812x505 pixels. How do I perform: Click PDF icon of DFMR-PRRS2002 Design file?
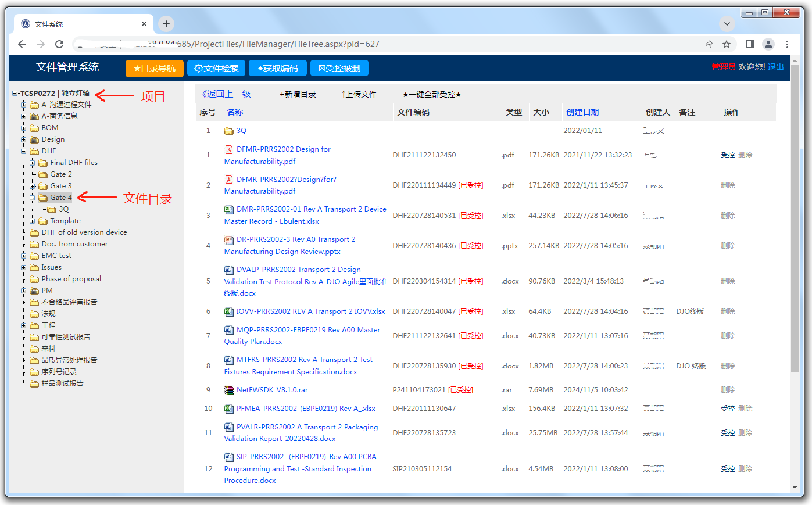[x=229, y=149]
